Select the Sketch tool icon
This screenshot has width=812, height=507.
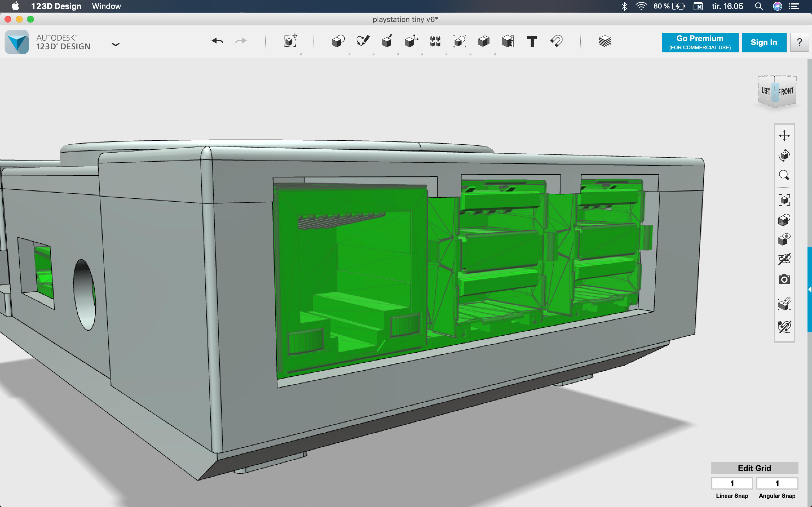point(363,41)
